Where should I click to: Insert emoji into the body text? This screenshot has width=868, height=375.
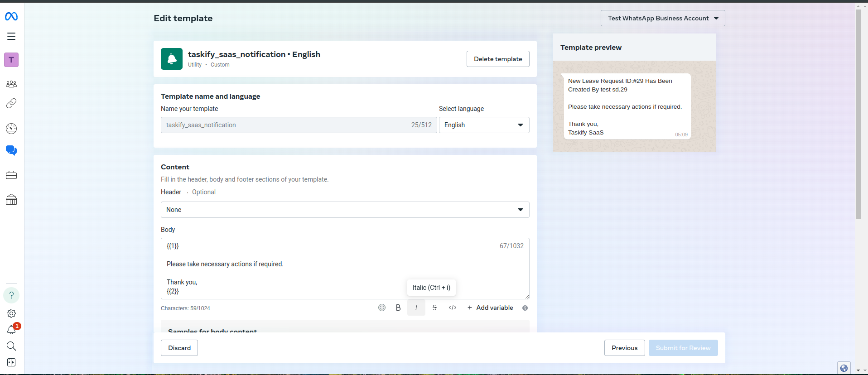(x=382, y=308)
